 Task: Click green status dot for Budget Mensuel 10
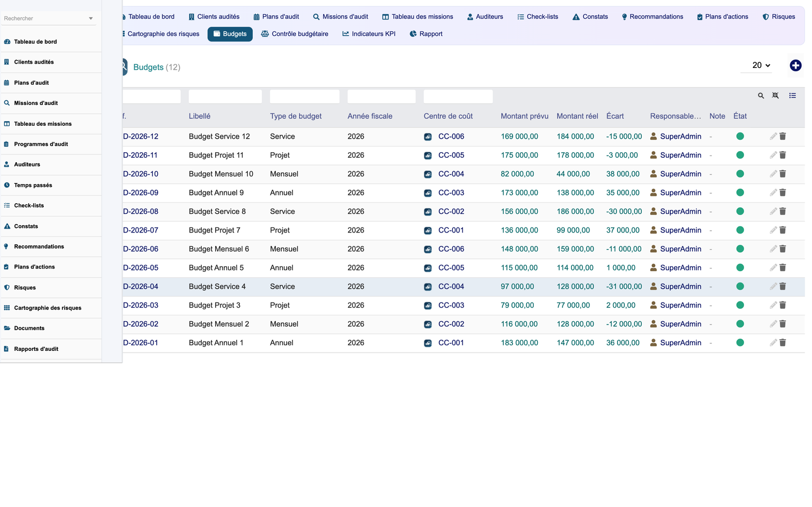(x=740, y=174)
